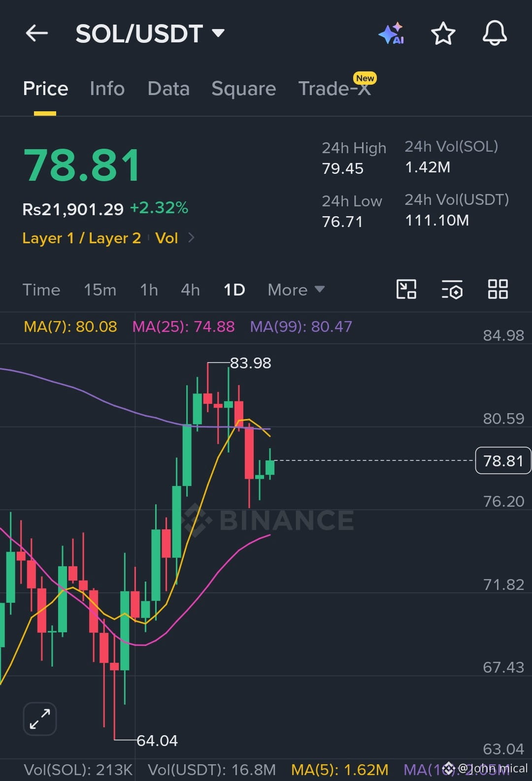Open chart indicator settings icon
Screen dimensions: 532x781
452,290
